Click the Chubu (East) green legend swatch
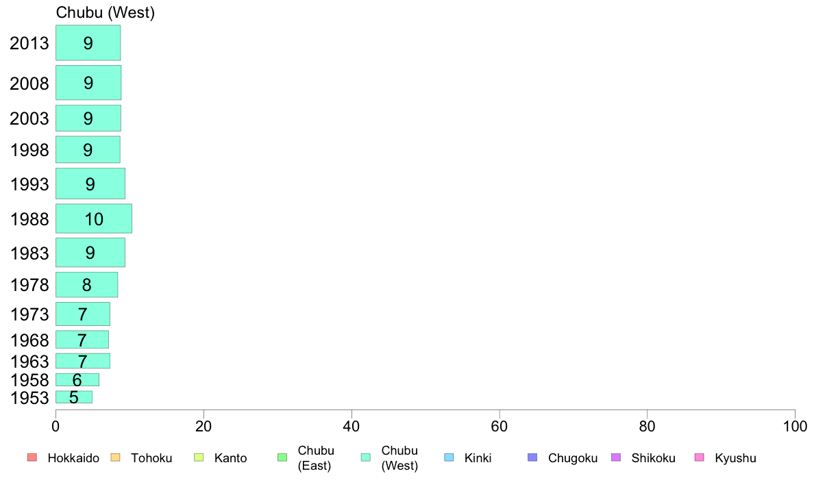This screenshot has width=814, height=504. tap(282, 457)
